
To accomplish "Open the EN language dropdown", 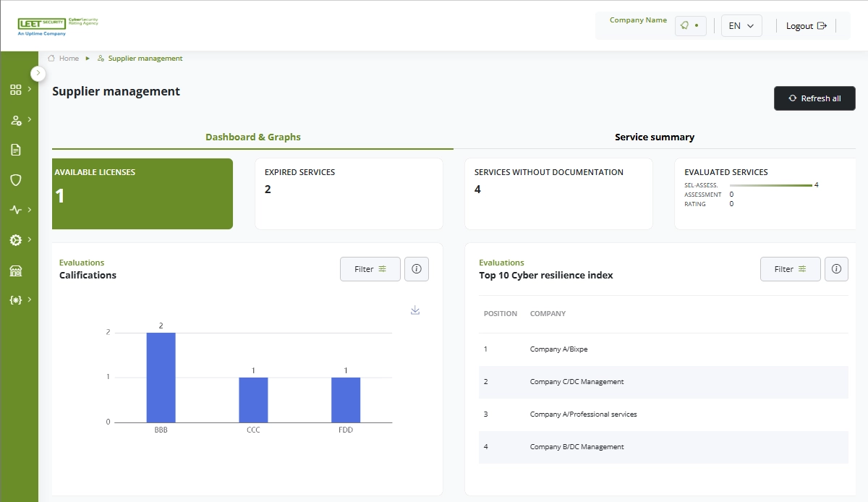I will pyautogui.click(x=741, y=25).
